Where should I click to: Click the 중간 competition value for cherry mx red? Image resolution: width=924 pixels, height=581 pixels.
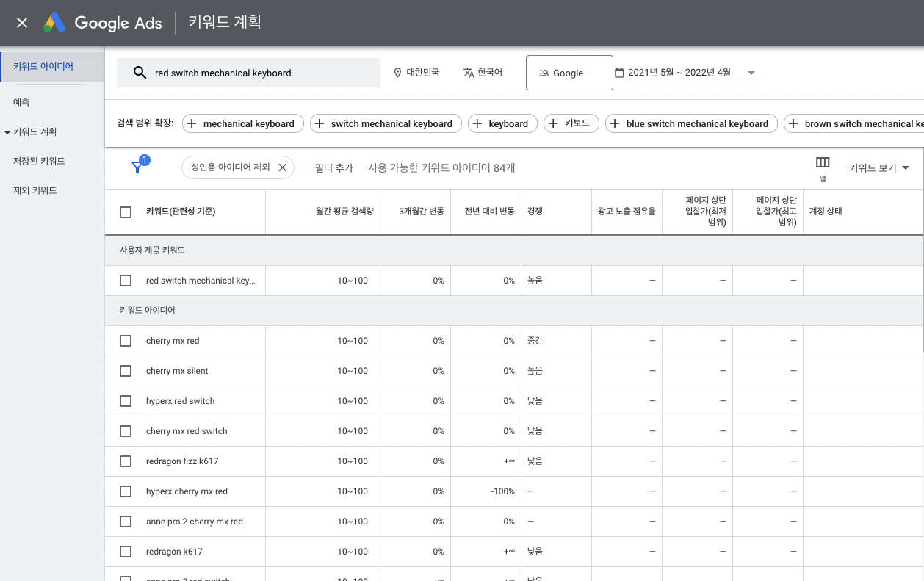535,341
